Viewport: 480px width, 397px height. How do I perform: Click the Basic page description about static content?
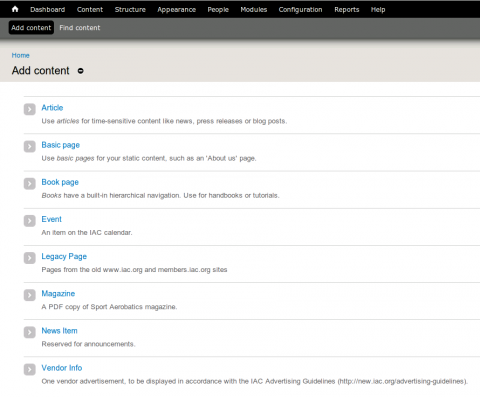click(x=149, y=158)
